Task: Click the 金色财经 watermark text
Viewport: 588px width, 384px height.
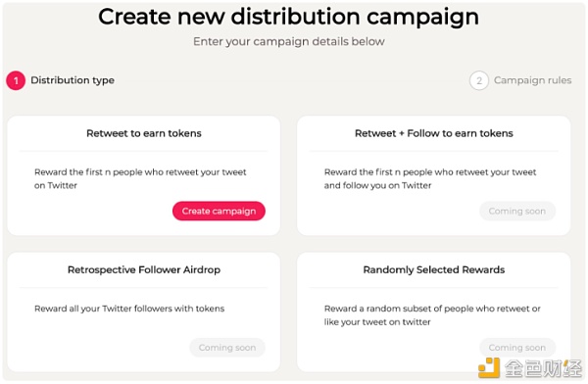Action: point(542,368)
